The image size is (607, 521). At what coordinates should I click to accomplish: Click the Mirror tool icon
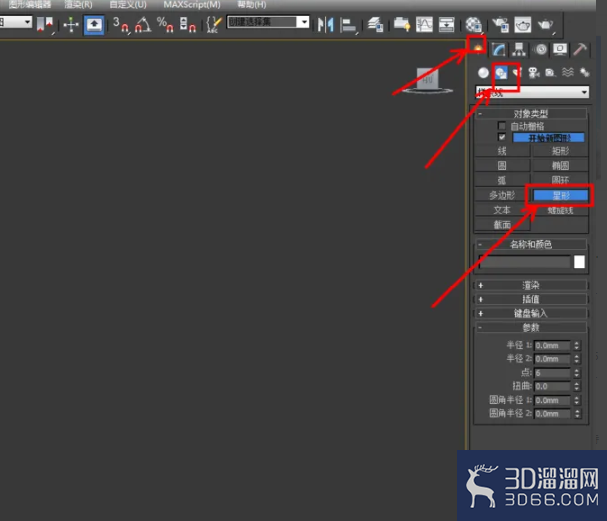(326, 25)
